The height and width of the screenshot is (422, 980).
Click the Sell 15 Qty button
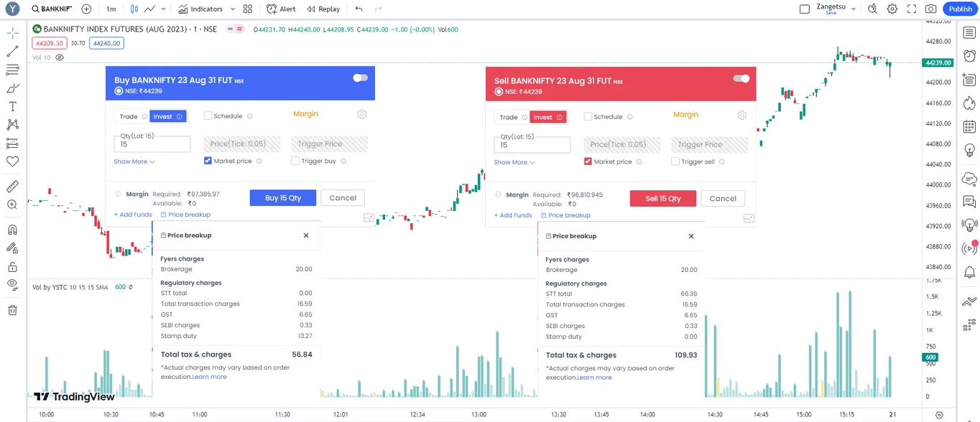(x=663, y=198)
